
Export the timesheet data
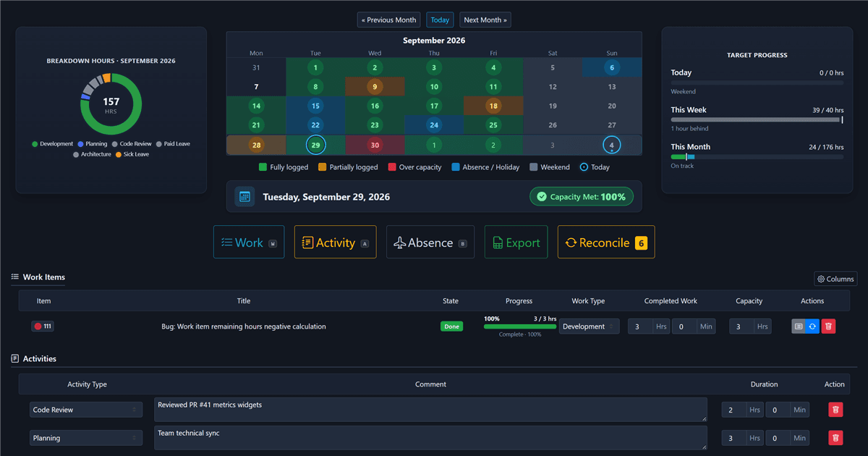516,242
